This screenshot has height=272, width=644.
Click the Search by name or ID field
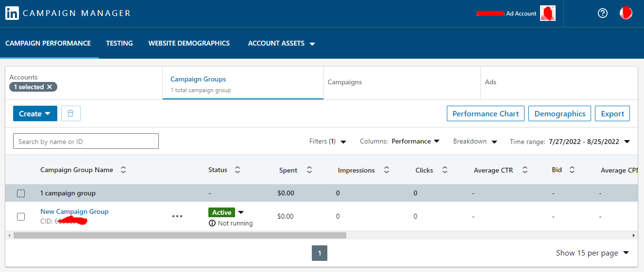click(x=86, y=141)
